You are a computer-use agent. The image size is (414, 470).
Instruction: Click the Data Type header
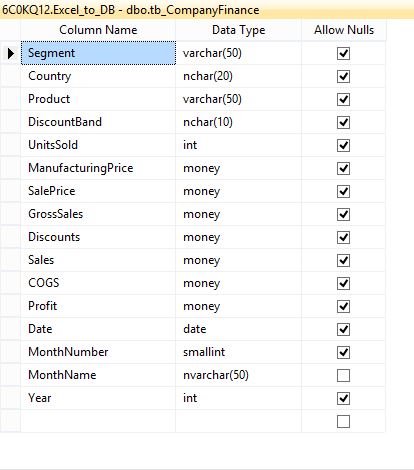238,30
